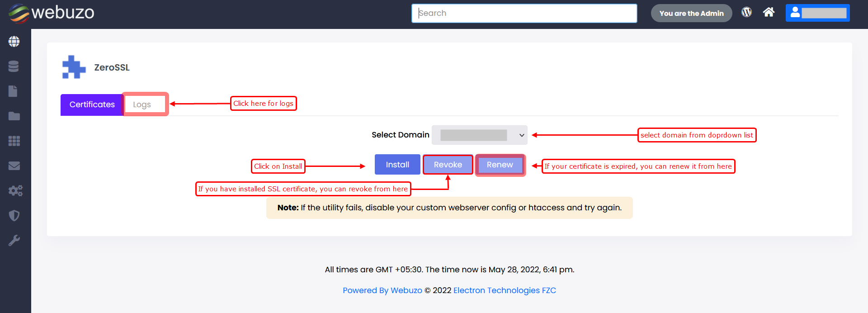Screen dimensions: 868x313
Task: Open the folder sidebar icon
Action: tap(14, 116)
